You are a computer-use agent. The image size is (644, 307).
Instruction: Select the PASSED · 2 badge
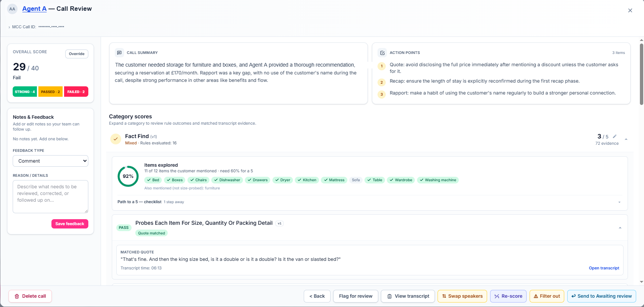[x=50, y=92]
